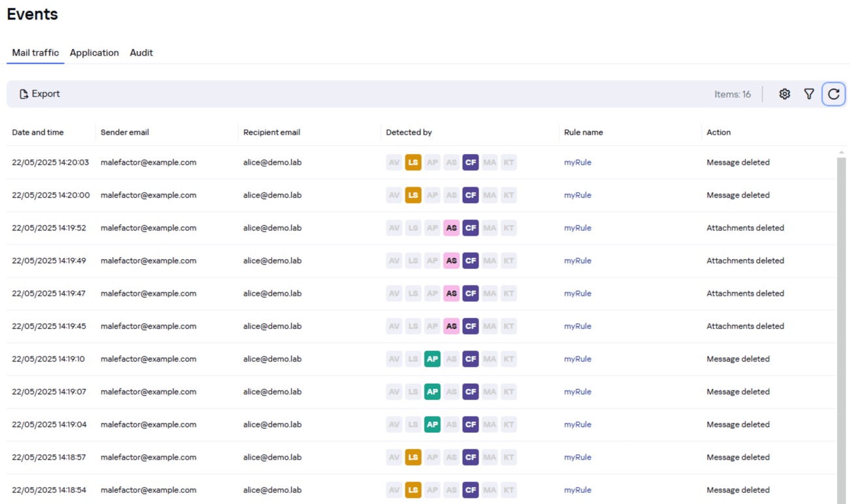This screenshot has width=850, height=504.
Task: Click the greyed AV badge in the 14:20:00 row
Action: coord(394,195)
